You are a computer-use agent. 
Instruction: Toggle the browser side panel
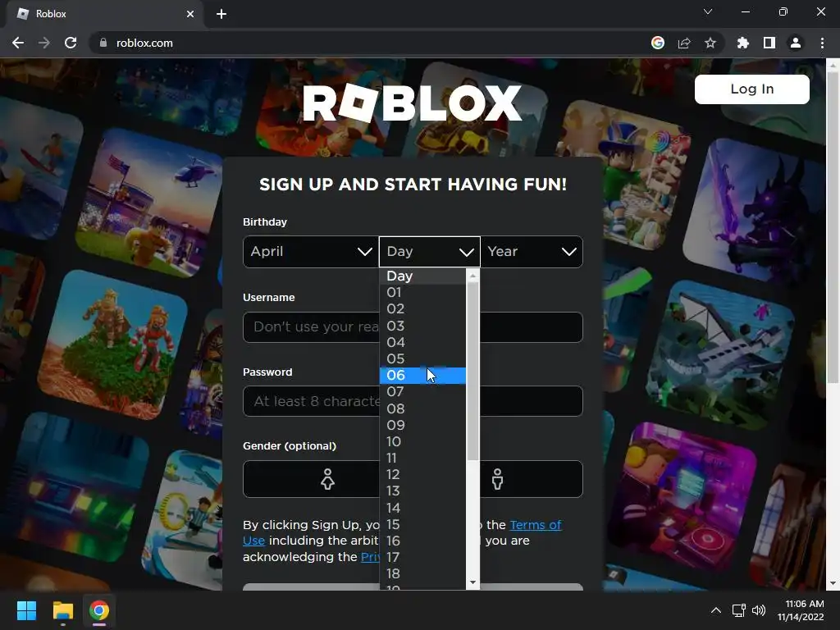pyautogui.click(x=769, y=43)
